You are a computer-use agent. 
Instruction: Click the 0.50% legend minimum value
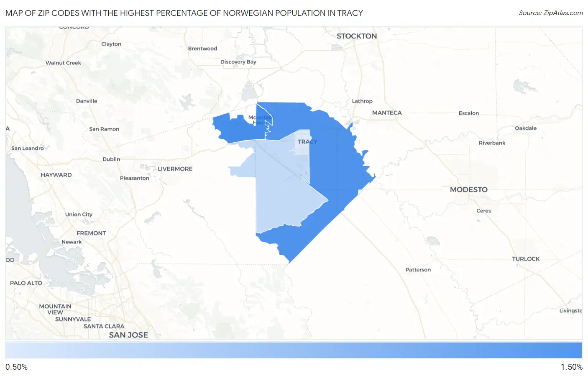pyautogui.click(x=16, y=367)
